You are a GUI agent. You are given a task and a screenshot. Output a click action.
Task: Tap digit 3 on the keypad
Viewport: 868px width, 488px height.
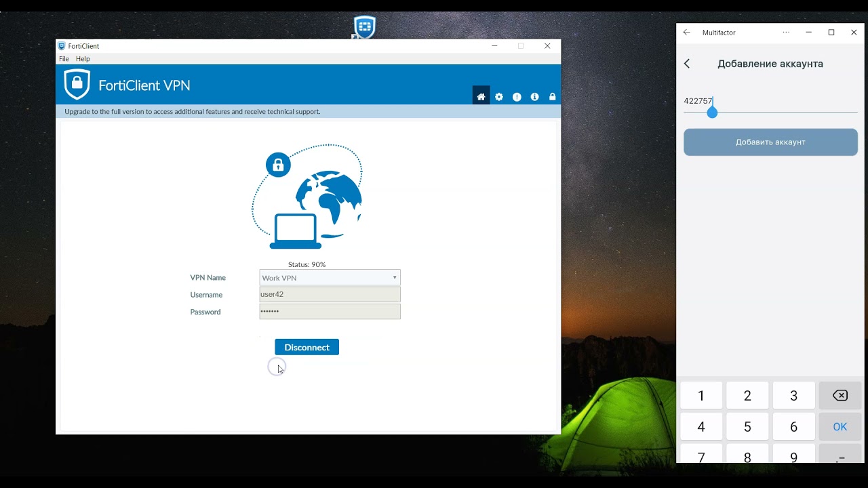click(794, 396)
